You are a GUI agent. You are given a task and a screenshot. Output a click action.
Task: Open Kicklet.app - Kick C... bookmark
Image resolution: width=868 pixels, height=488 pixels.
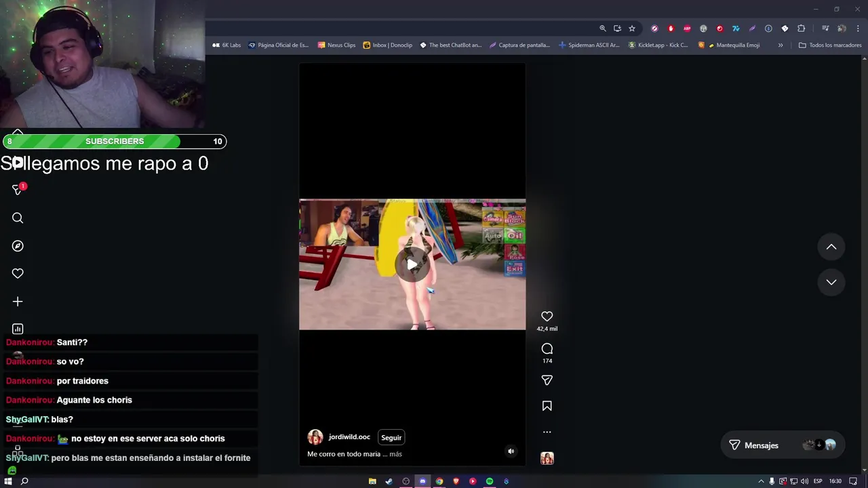pos(658,45)
